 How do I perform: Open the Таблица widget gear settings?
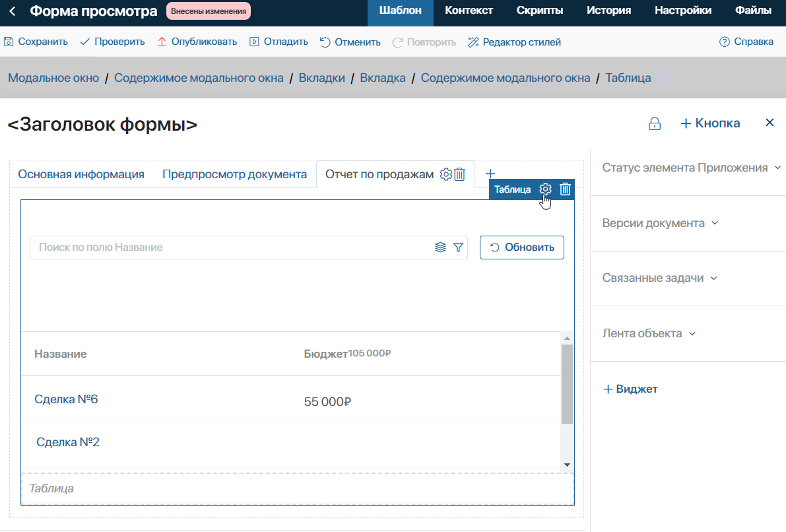[x=545, y=189]
